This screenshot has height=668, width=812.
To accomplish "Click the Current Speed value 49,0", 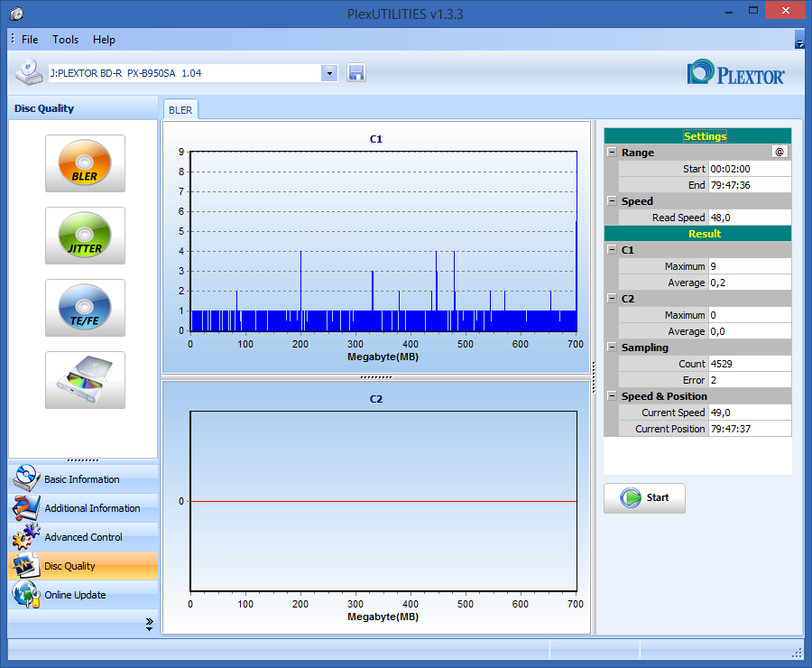I will point(750,413).
